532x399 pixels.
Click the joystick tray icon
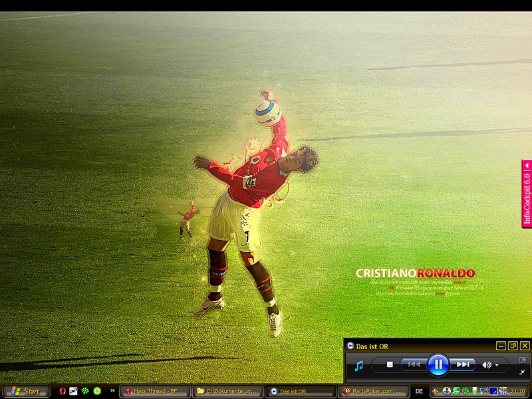tap(446, 391)
